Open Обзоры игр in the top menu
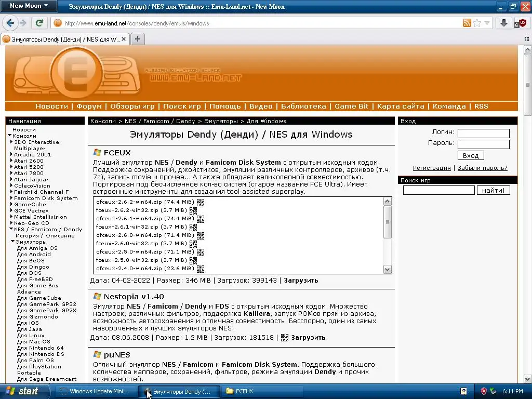532x399 pixels. [x=132, y=106]
